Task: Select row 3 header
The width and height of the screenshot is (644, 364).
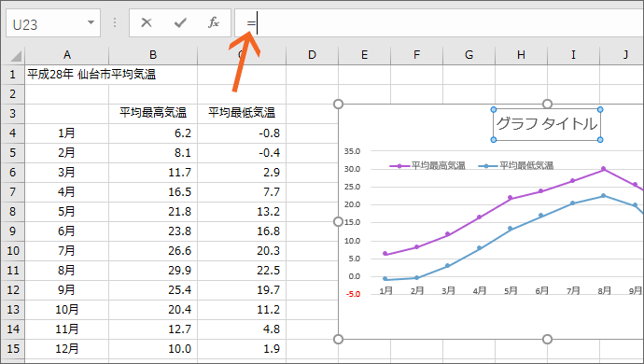Action: point(12,113)
